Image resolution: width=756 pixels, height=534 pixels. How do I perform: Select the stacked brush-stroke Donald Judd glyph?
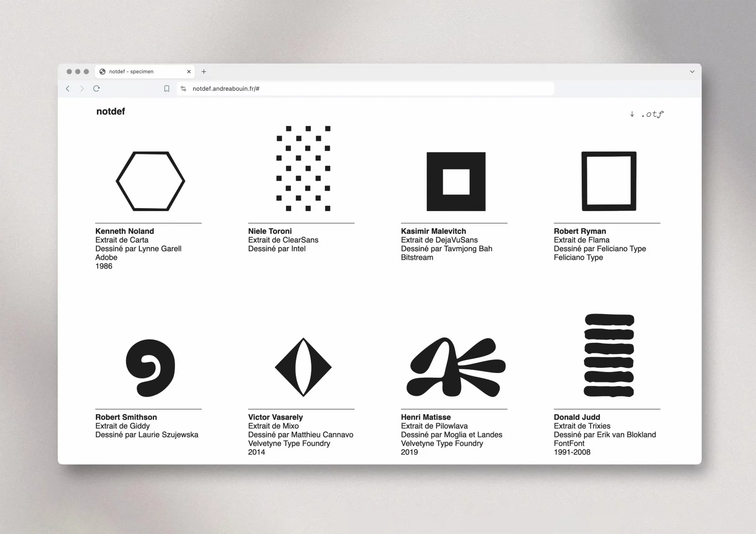point(609,356)
